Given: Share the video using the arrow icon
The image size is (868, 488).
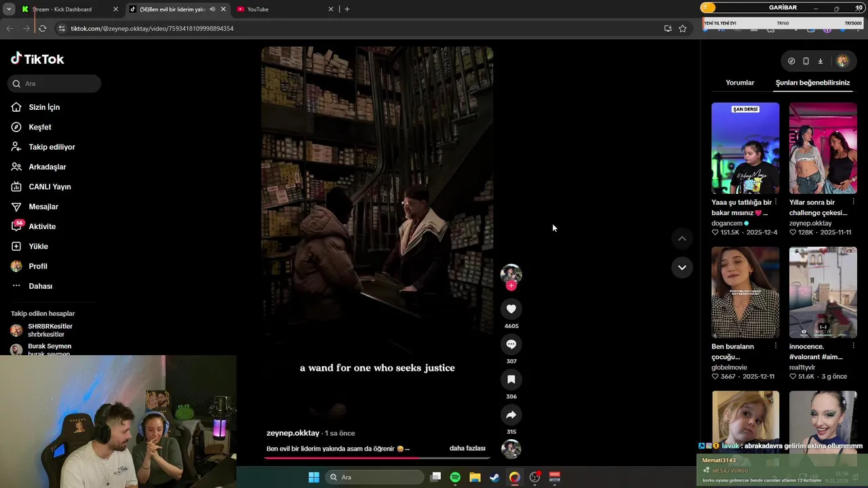Looking at the screenshot, I should click(511, 415).
